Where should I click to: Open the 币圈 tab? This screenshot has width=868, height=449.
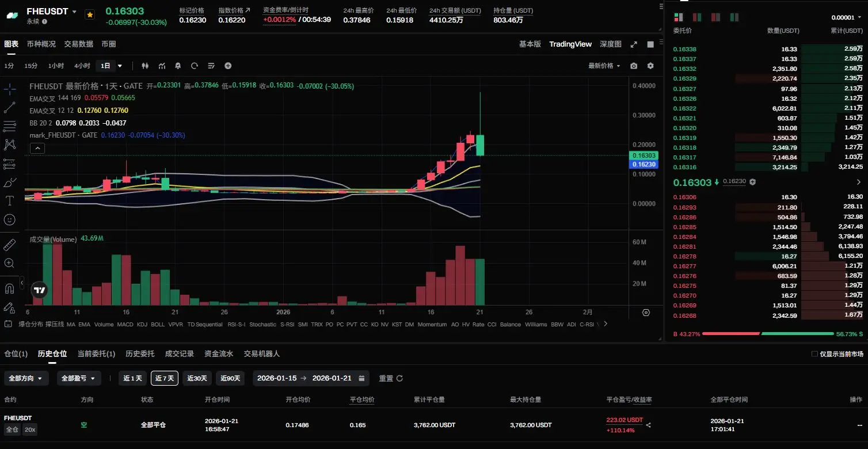[109, 44]
